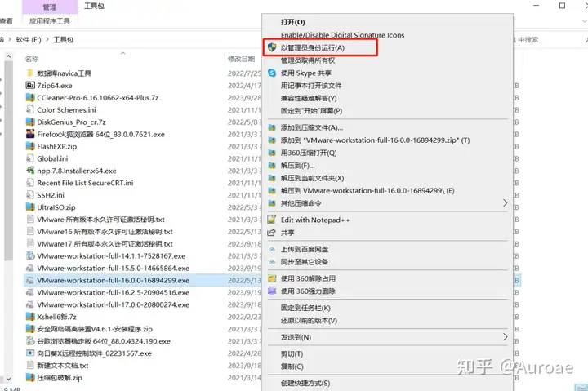
Task: Click the file list scrollbar up arrow
Action: click(x=8, y=56)
